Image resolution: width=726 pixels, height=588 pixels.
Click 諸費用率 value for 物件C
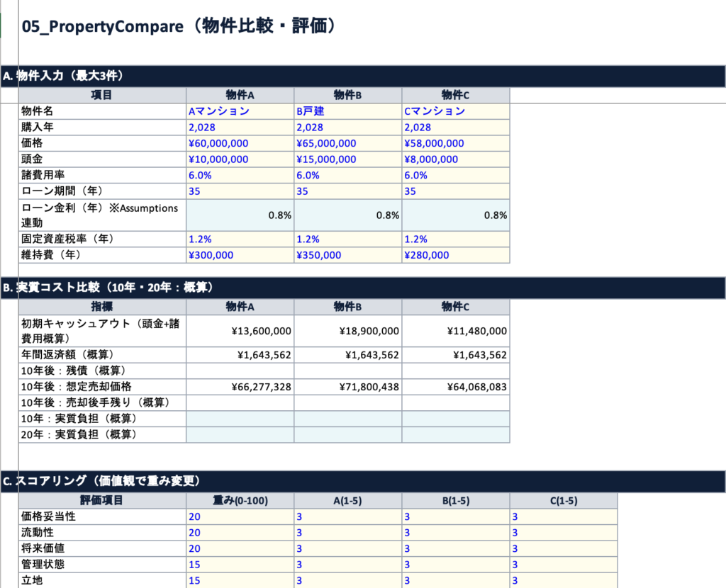455,175
